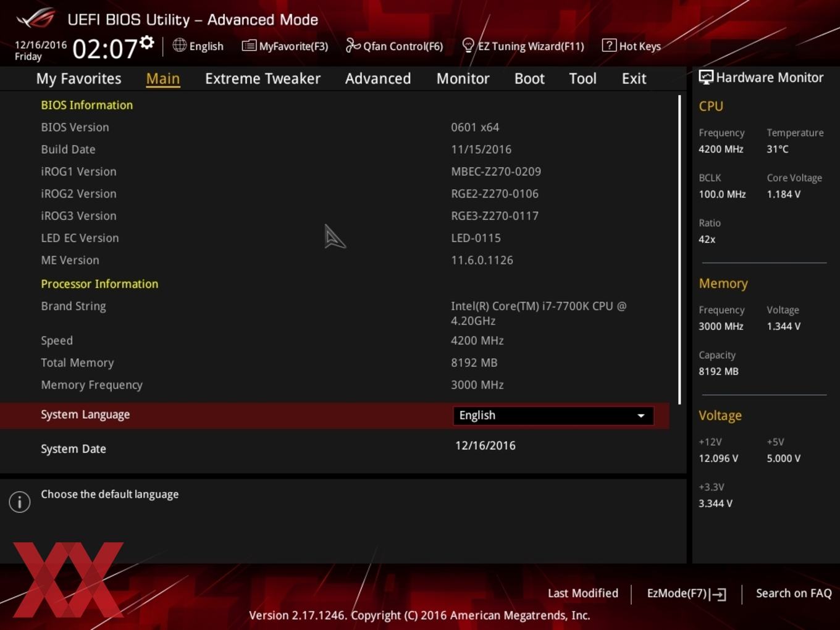Click BIOS Version value 0601 x64
840x630 pixels.
click(475, 127)
